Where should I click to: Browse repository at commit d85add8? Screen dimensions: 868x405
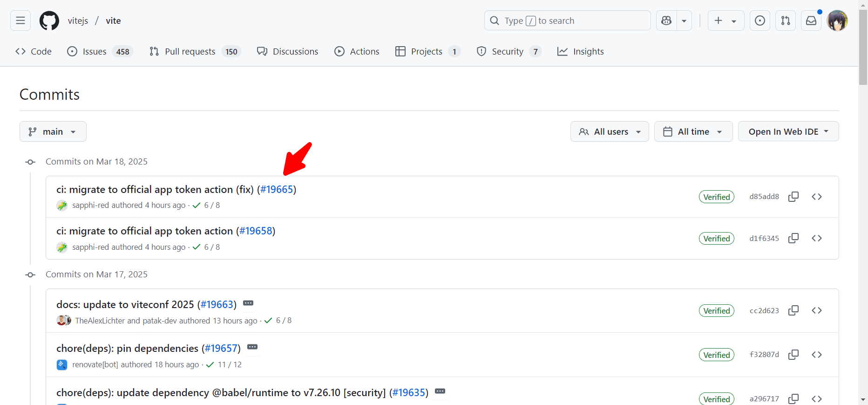coord(817,197)
